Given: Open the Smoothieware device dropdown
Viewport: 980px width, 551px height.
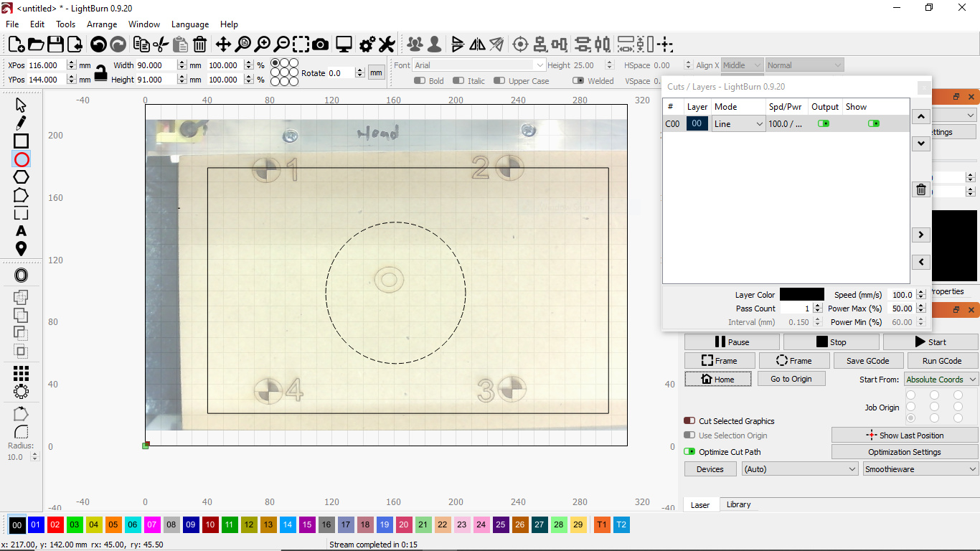Looking at the screenshot, I should tap(920, 469).
